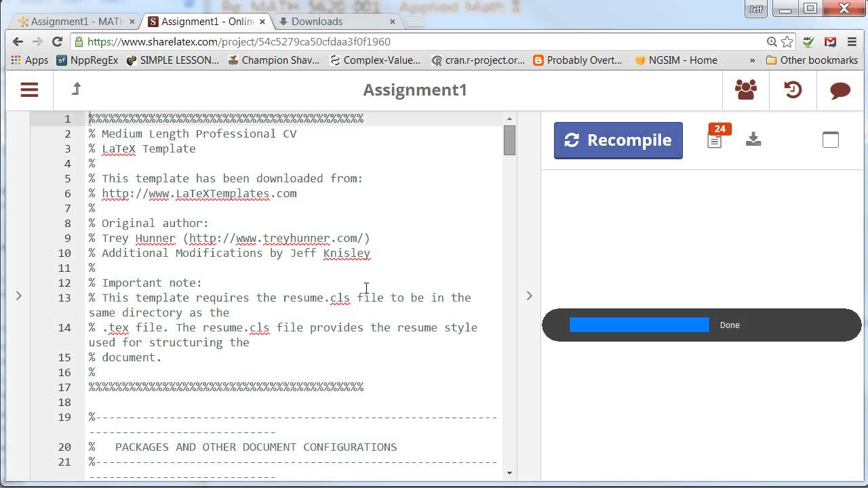Open the ShareLaTeX hamburger menu
868x488 pixels.
click(29, 89)
